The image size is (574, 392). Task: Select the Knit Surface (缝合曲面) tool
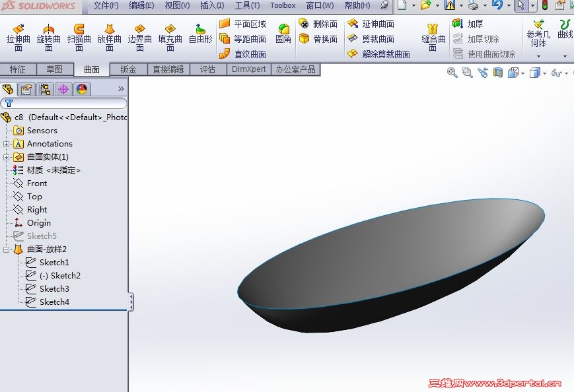[x=433, y=38]
